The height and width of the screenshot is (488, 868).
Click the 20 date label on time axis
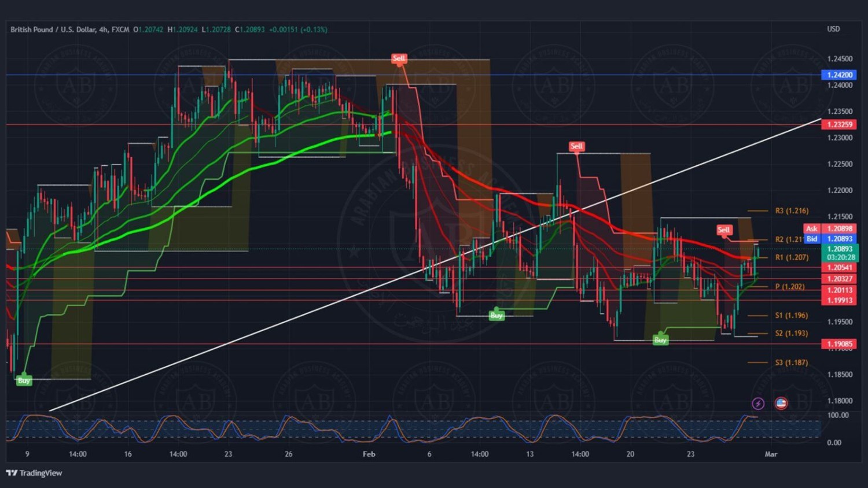(630, 454)
